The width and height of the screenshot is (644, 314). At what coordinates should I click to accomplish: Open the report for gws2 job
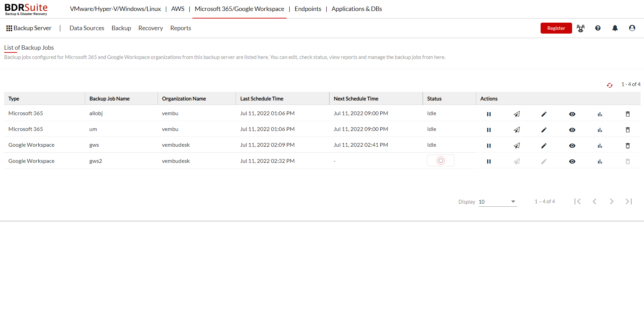point(600,161)
